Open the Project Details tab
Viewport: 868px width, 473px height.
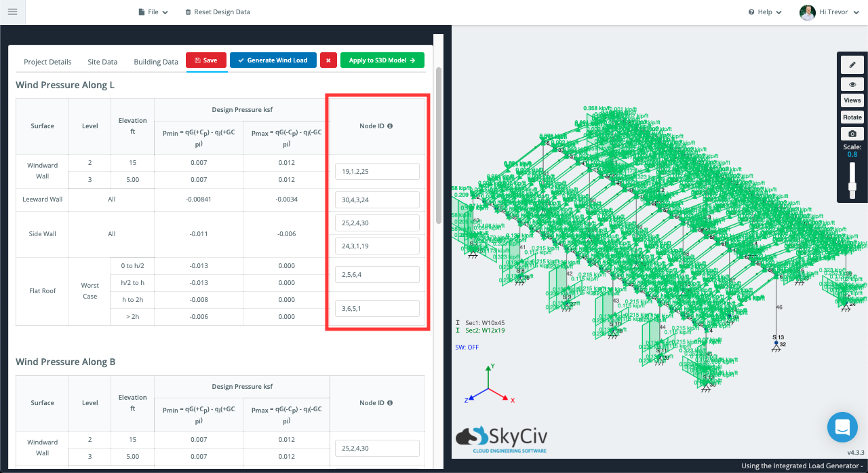click(x=47, y=61)
